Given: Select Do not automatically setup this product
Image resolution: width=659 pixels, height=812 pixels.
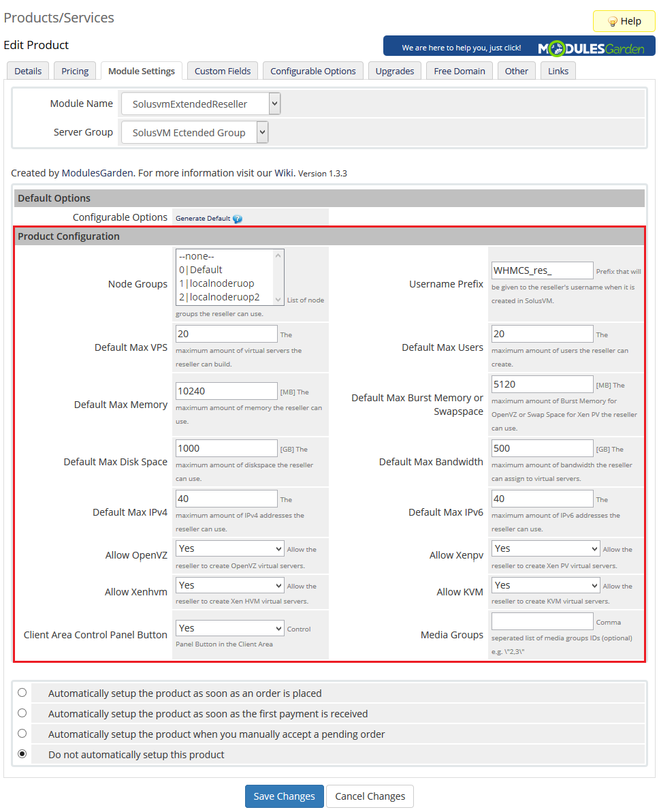Looking at the screenshot, I should [x=22, y=753].
